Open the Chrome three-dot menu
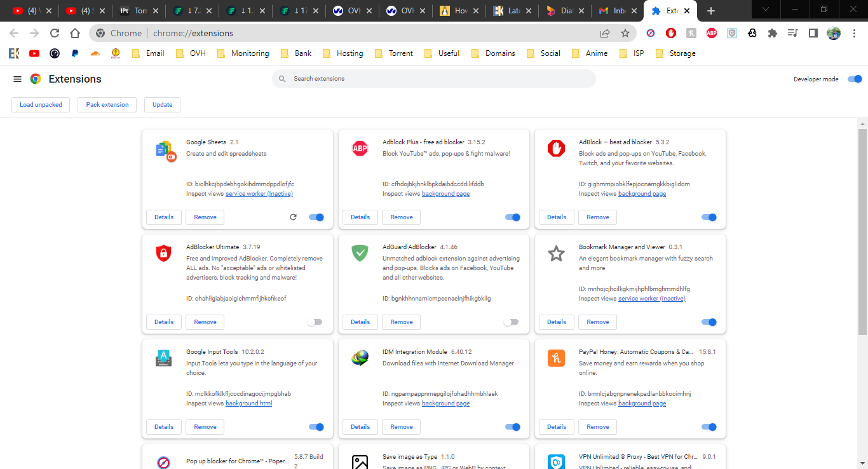 [x=854, y=33]
